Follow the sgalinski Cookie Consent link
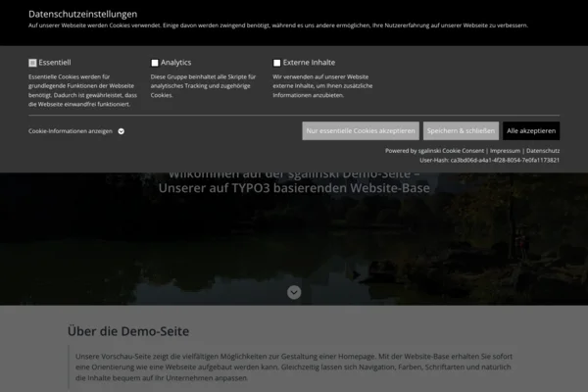Image resolution: width=588 pixels, height=392 pixels. click(x=449, y=151)
